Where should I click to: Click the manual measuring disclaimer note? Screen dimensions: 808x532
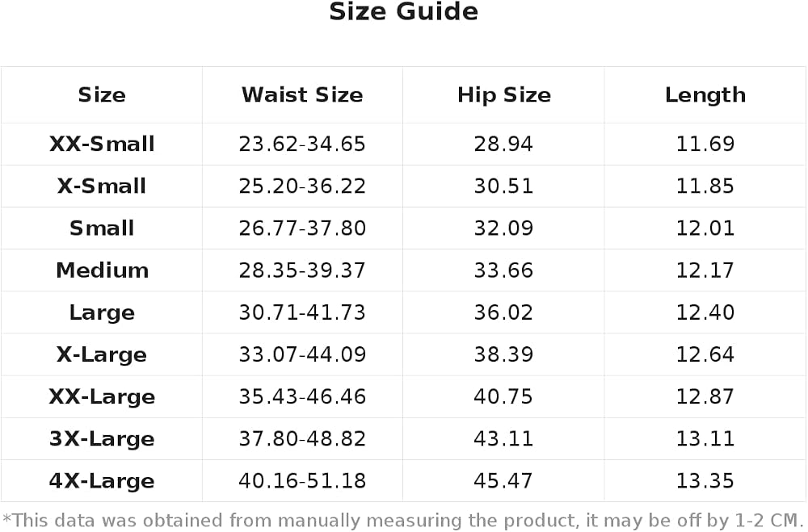pyautogui.click(x=403, y=521)
